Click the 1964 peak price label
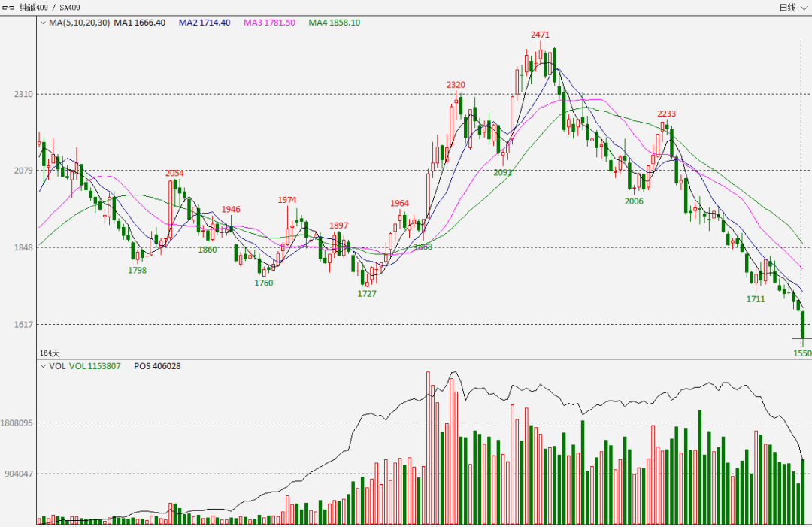812x527 pixels. tap(399, 204)
